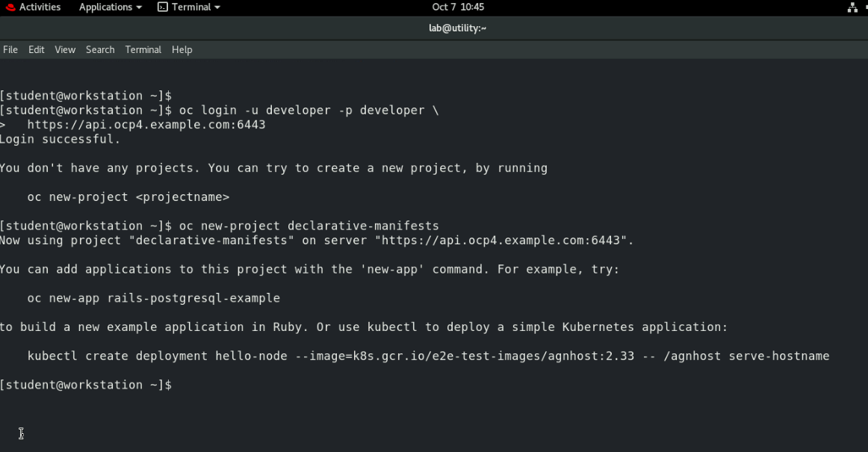Screen dimensions: 868x452
Task: Click the status icon at the far top-right corner
Action: pos(864,7)
